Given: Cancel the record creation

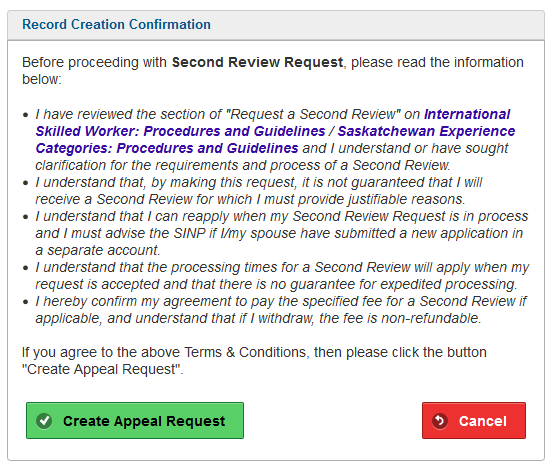Looking at the screenshot, I should point(474,420).
